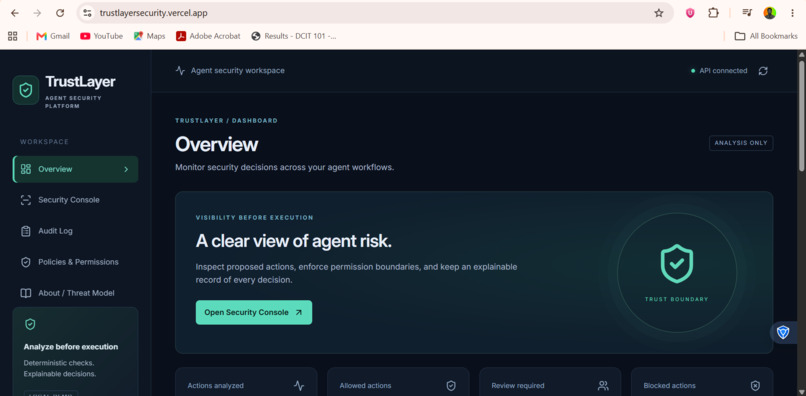Bookmark this page with the star icon
This screenshot has height=396, width=806.
coord(658,13)
